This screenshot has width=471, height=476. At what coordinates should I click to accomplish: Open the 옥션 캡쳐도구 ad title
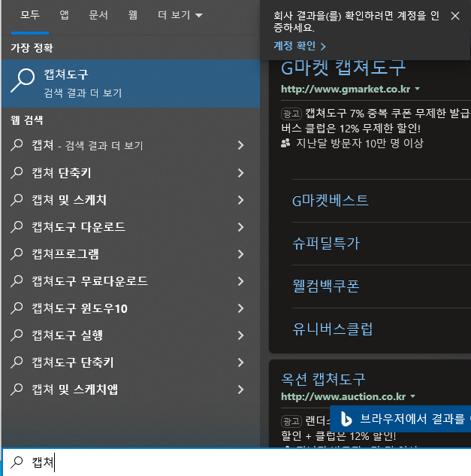323,379
